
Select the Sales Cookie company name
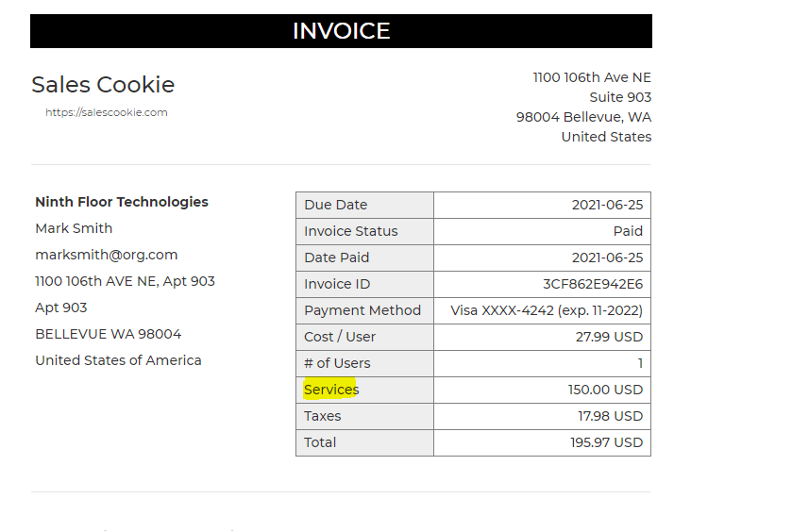coord(103,84)
